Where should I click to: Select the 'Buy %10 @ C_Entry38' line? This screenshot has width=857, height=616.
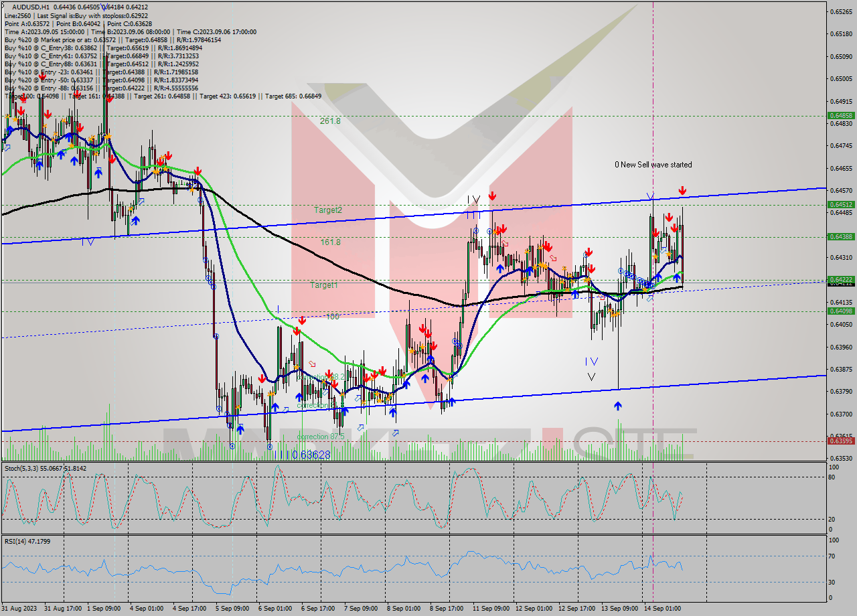coord(102,48)
